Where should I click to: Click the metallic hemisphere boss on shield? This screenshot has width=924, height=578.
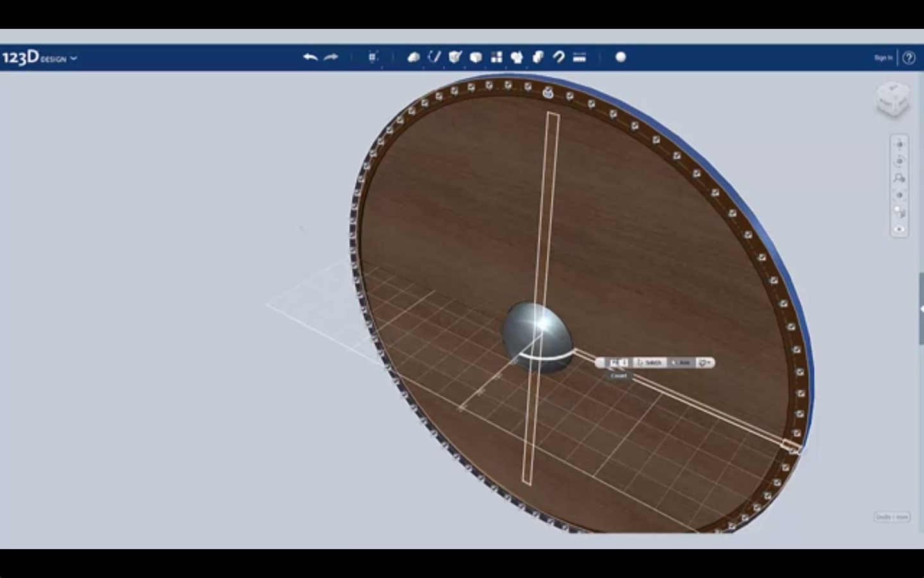[x=537, y=337]
